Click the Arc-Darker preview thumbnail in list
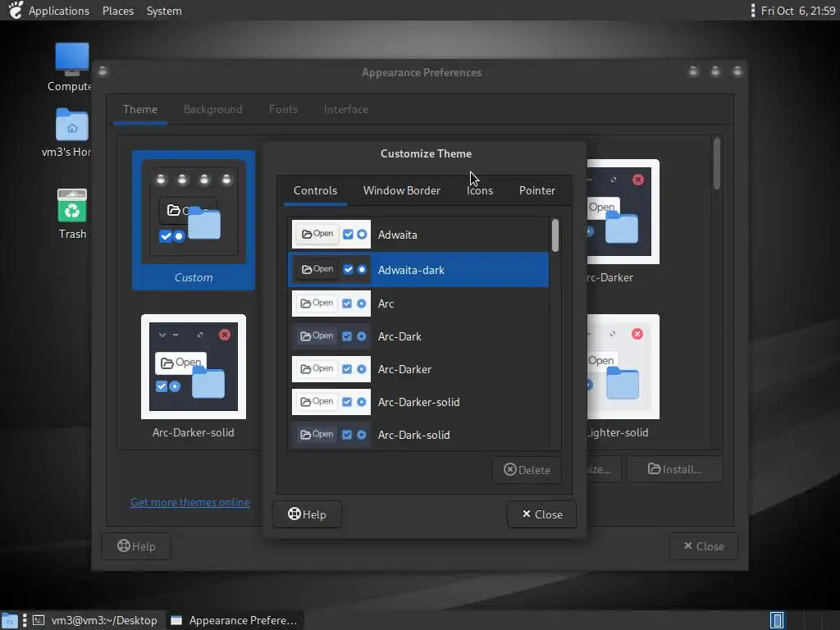This screenshot has width=840, height=630. coord(331,368)
